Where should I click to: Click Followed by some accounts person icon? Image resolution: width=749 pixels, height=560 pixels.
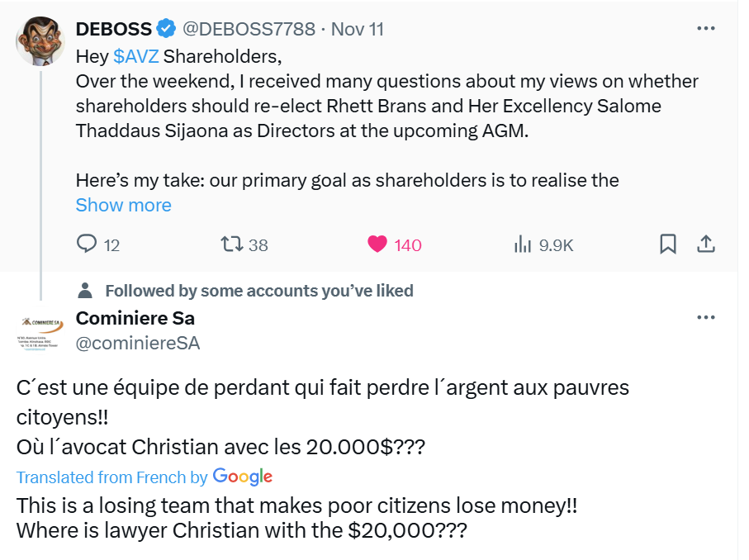coord(84,291)
